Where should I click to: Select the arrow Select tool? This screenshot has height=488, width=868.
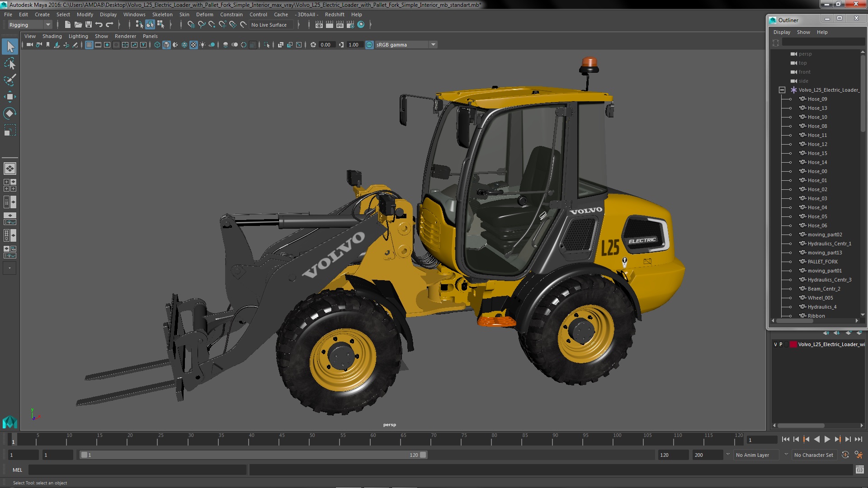coord(10,47)
